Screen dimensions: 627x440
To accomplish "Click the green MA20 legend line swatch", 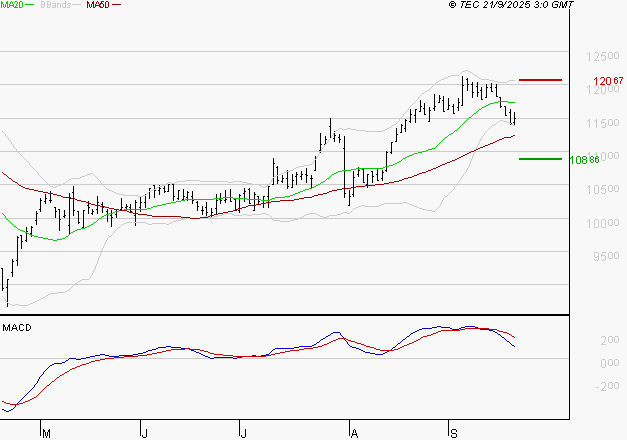I will tap(33, 6).
